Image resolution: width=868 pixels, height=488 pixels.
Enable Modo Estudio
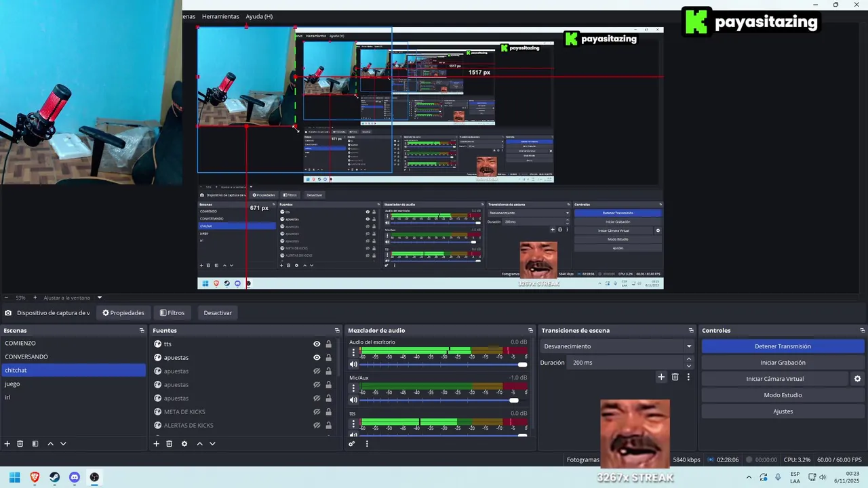point(783,395)
